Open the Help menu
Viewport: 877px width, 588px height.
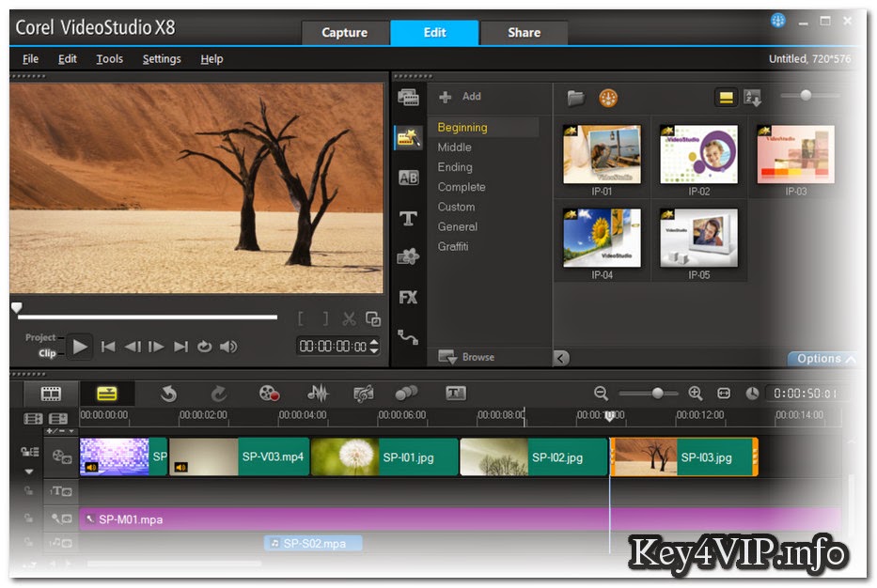click(x=212, y=58)
